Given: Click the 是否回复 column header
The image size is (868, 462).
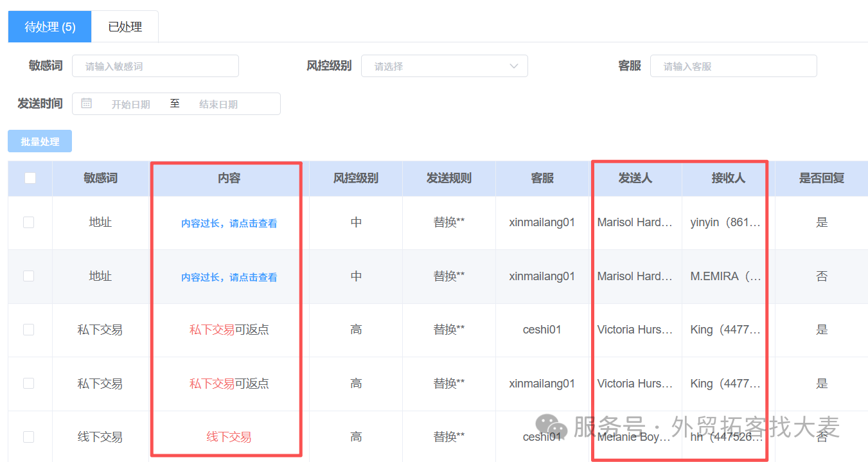Looking at the screenshot, I should tap(822, 178).
